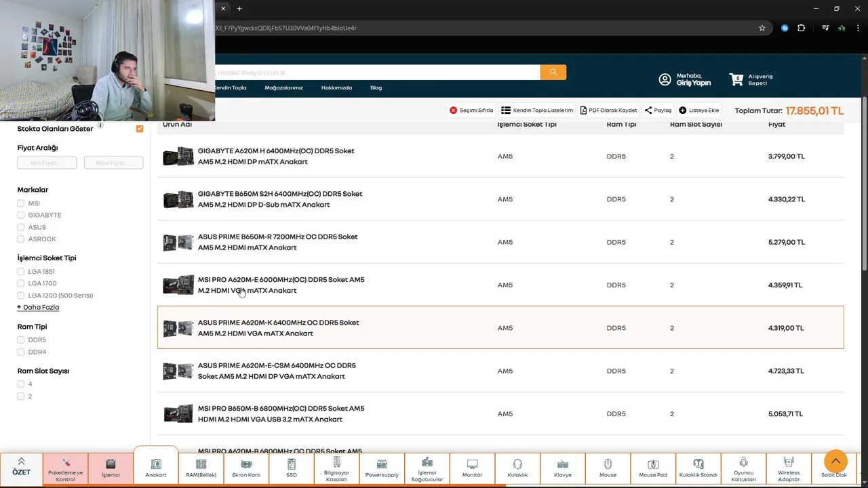Screen dimensions: 868x488
Task: Bookmark page with the star icon
Action: 762,28
